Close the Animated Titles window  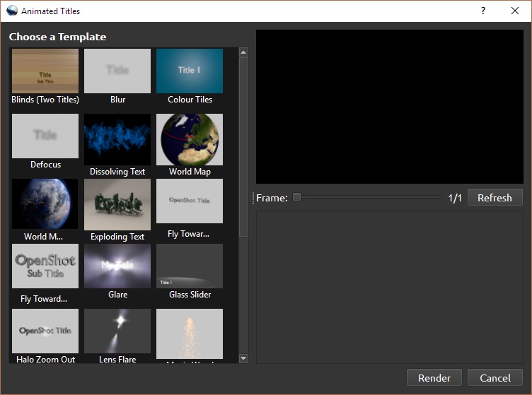515,11
